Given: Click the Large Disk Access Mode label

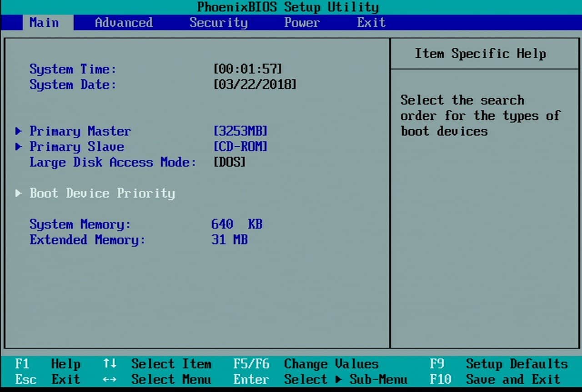Looking at the screenshot, I should click(x=113, y=163).
